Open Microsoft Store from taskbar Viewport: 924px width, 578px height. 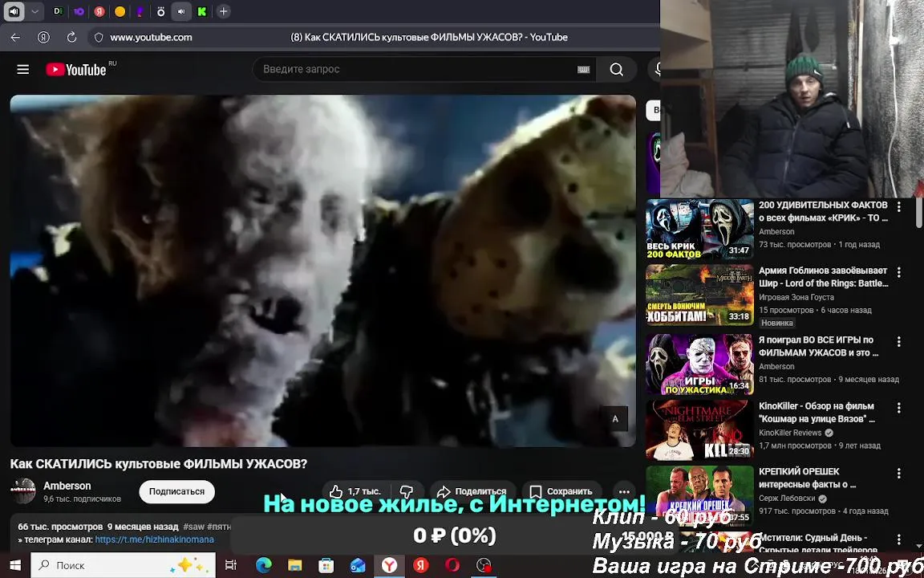pyautogui.click(x=326, y=566)
